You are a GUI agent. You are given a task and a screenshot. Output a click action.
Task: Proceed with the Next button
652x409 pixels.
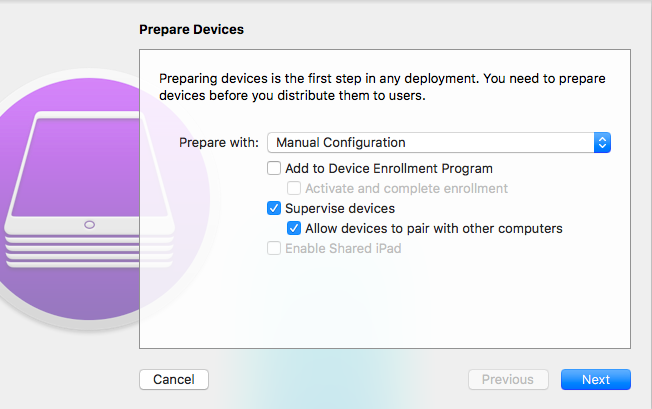(595, 380)
